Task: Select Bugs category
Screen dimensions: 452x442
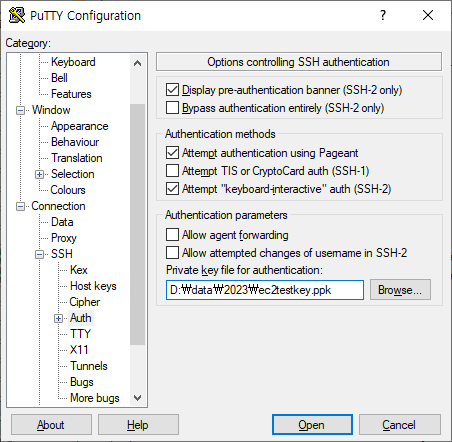Action: 82,382
